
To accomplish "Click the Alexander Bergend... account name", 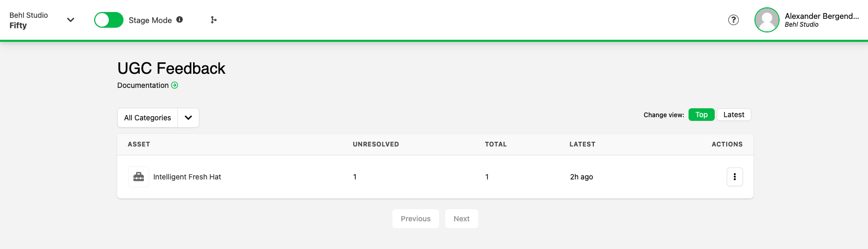I will click(x=821, y=16).
